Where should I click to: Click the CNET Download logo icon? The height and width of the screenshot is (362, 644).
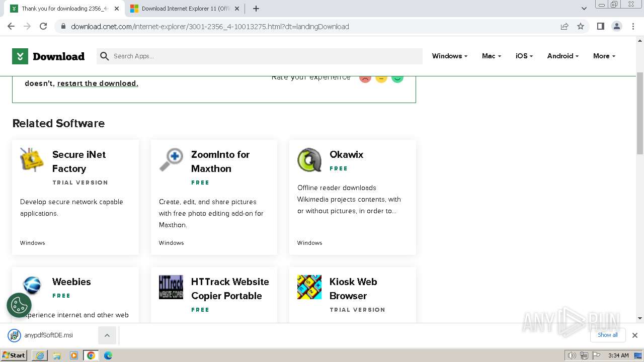[20, 56]
